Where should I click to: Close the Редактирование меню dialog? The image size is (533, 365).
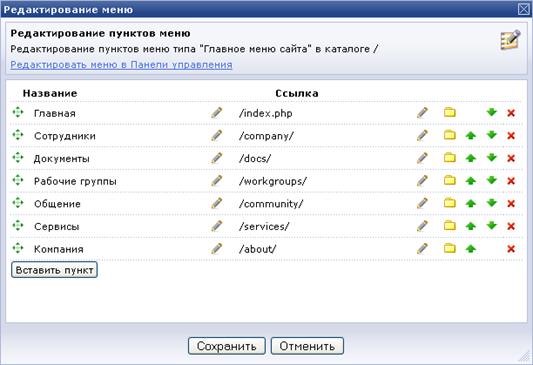click(524, 9)
